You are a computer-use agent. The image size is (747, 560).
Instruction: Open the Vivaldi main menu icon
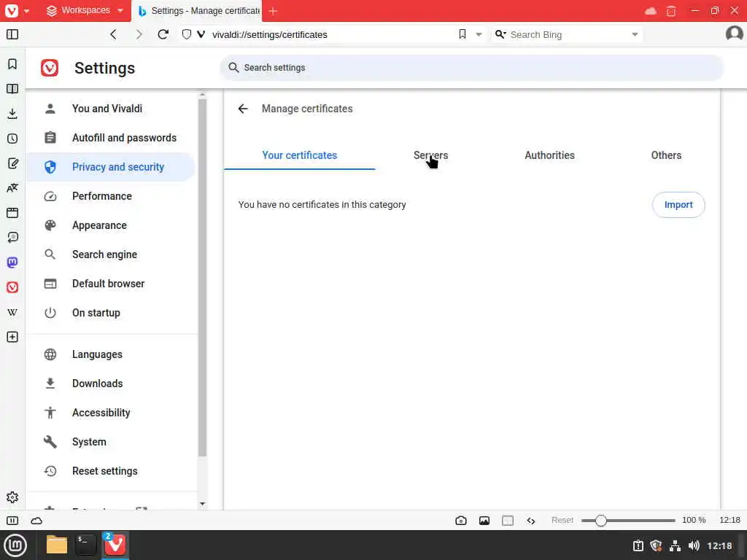pyautogui.click(x=12, y=10)
